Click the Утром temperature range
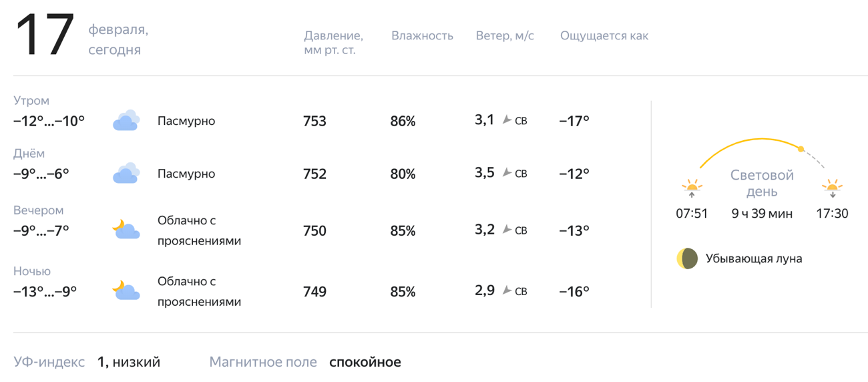 [x=49, y=122]
